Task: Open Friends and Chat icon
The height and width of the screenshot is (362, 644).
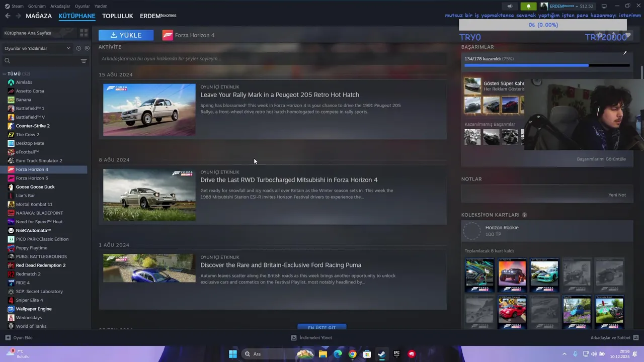Action: (636, 338)
